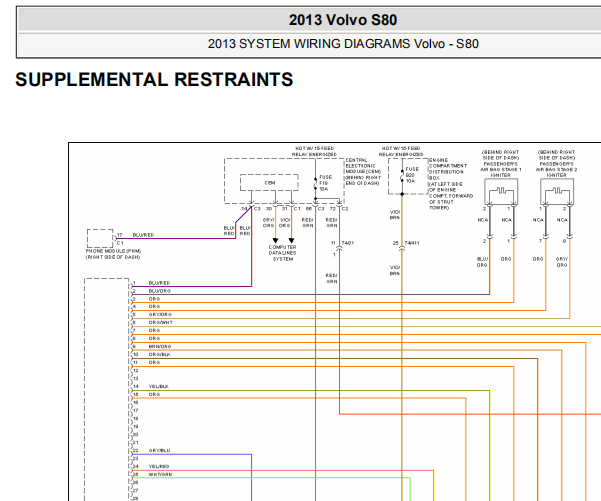The height and width of the screenshot is (501, 601).
Task: Click the "C1" label below Phone Module pin 17
Action: coord(120,243)
